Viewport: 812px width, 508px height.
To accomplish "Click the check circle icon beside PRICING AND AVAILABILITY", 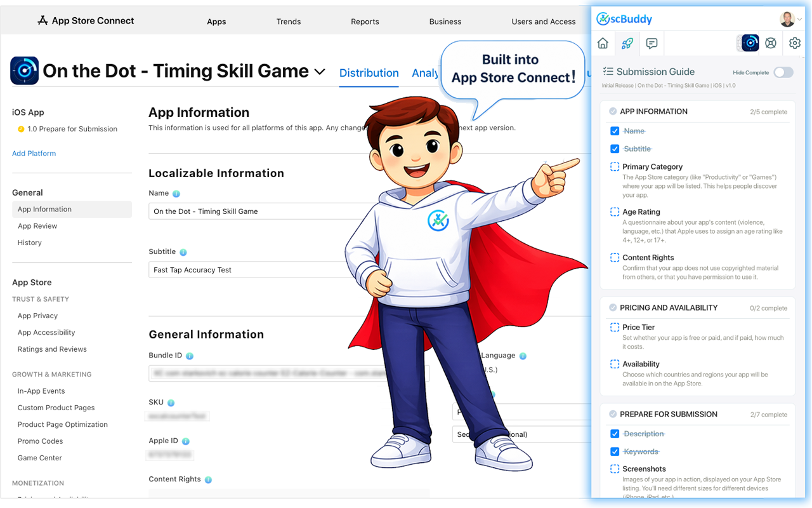I will 613,308.
